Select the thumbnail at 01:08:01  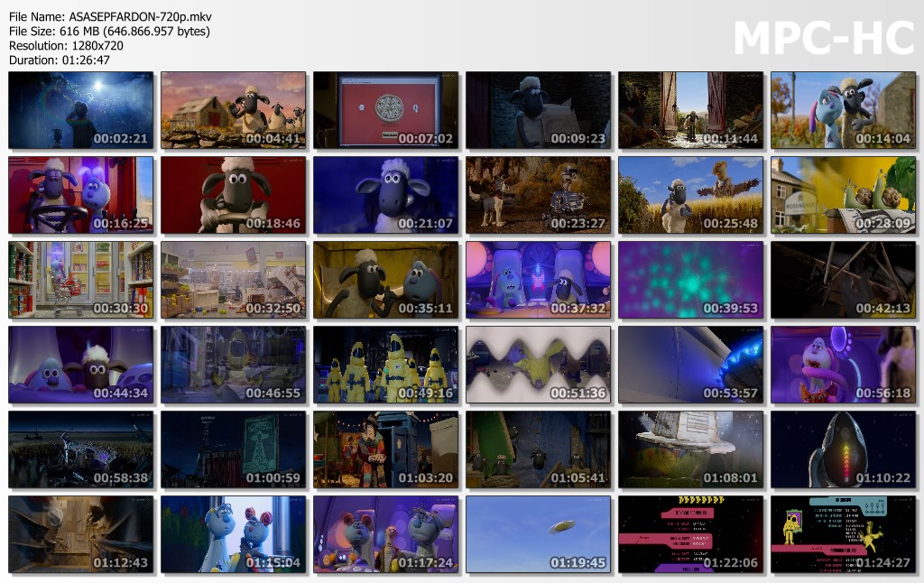coord(690,449)
